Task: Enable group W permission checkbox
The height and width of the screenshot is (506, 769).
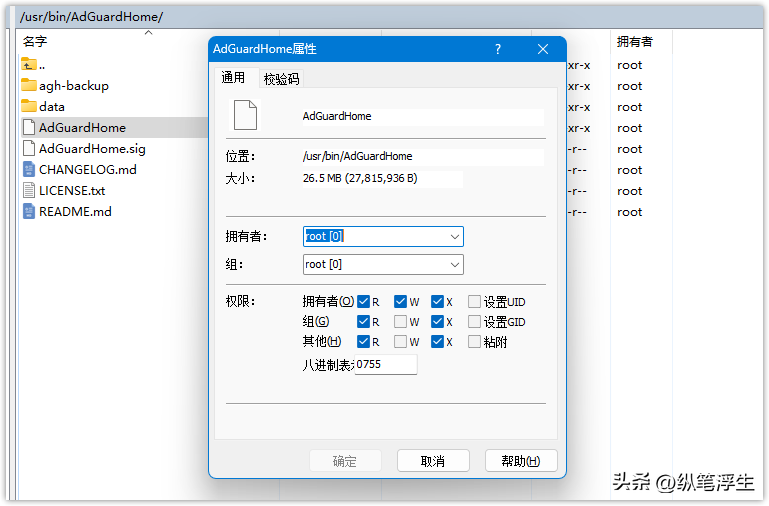Action: pyautogui.click(x=400, y=322)
